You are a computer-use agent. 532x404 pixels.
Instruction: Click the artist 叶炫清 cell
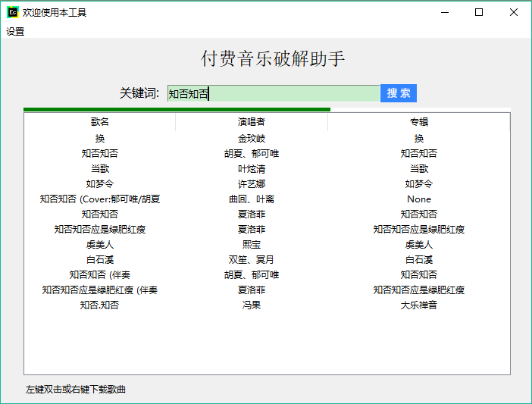point(252,168)
